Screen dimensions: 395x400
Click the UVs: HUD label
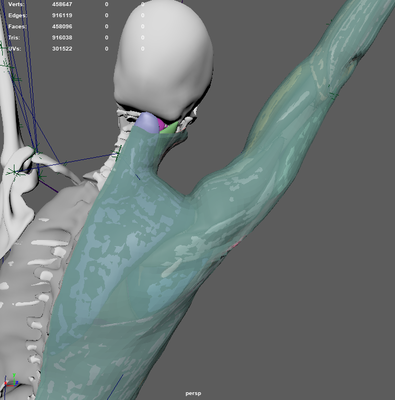[15, 49]
